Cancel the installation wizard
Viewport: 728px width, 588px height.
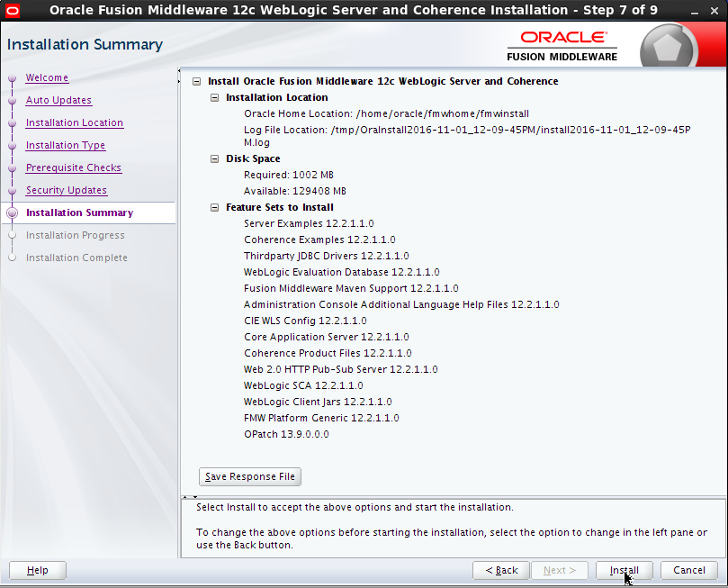[x=689, y=570]
